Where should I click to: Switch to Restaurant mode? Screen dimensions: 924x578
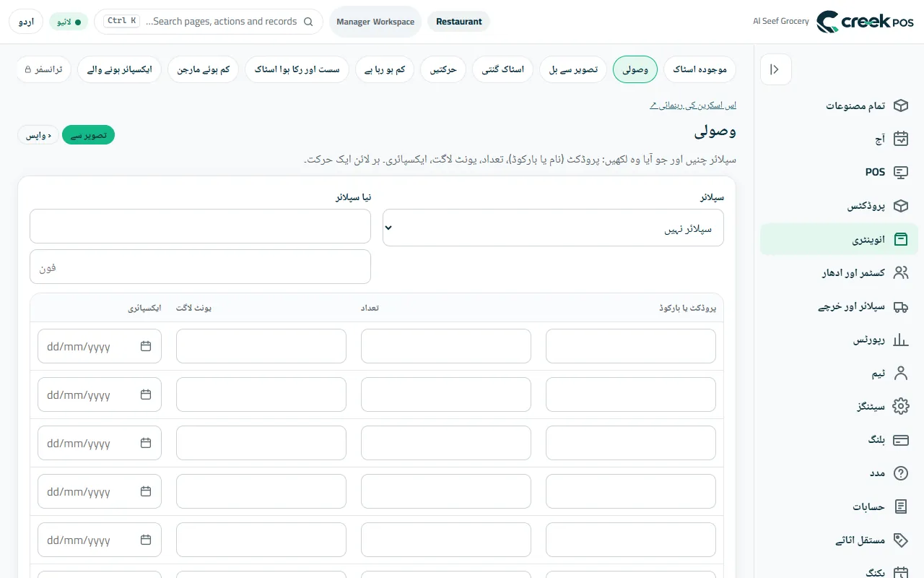(x=459, y=22)
